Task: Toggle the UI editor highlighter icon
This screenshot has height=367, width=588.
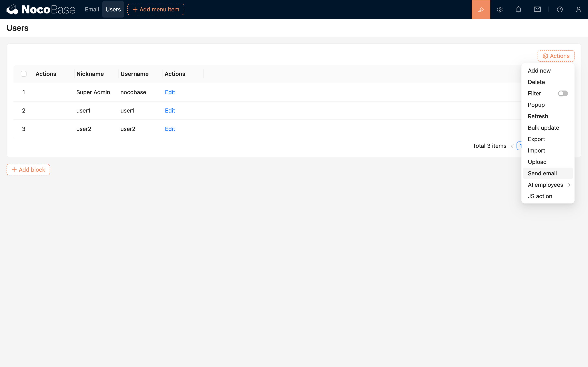Action: pos(481,9)
